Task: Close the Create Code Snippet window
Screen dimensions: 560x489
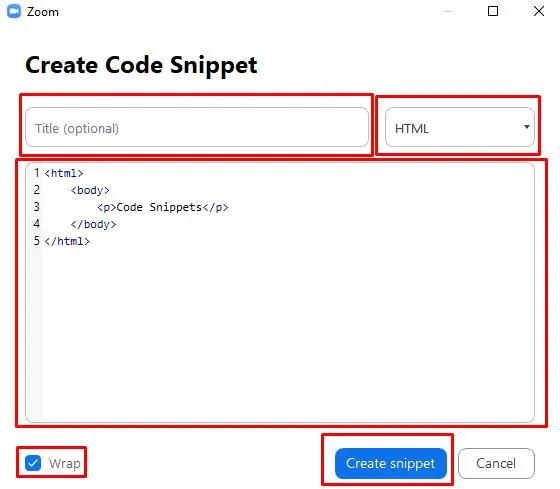Action: 539,11
